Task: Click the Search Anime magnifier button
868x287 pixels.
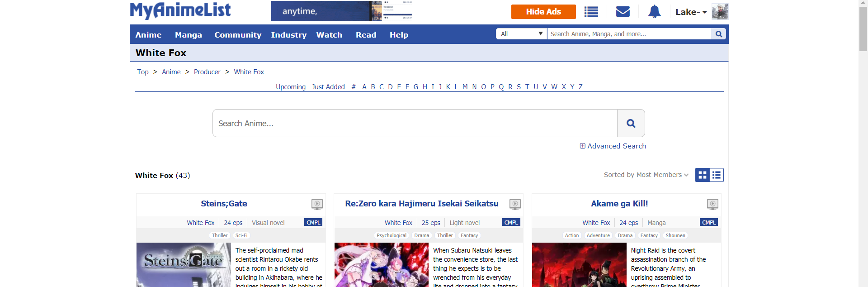Action: click(x=631, y=123)
